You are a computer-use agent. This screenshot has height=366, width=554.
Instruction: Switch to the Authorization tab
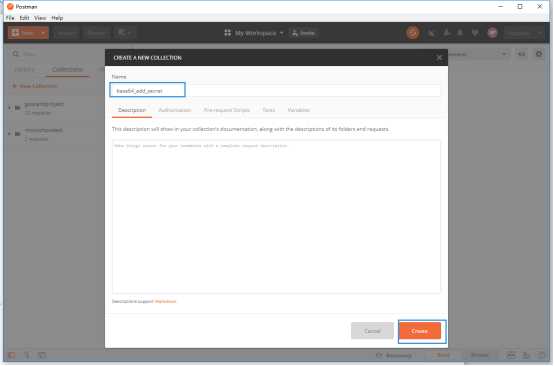click(175, 110)
